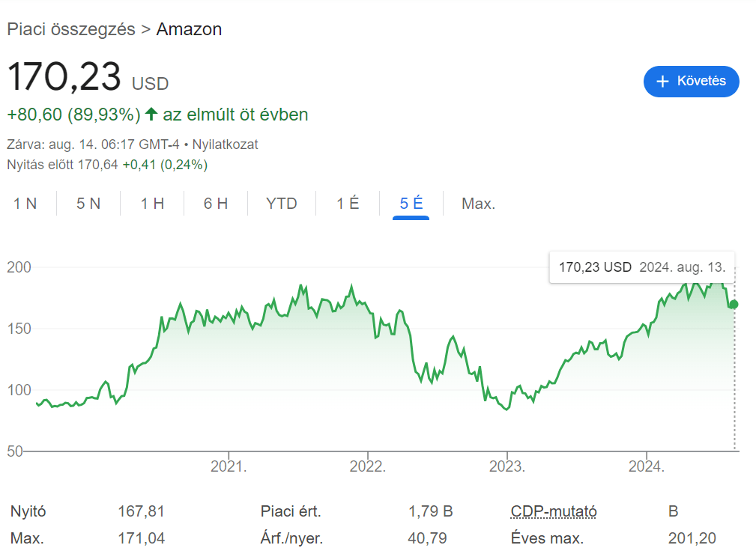Image resolution: width=756 pixels, height=548 pixels.
Task: Switch to the 1 H chart period
Action: click(x=151, y=203)
